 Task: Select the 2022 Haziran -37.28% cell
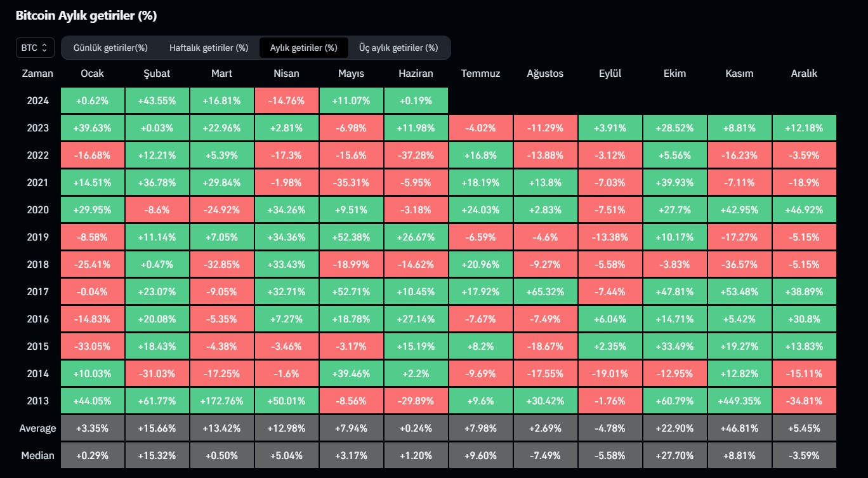click(x=416, y=155)
